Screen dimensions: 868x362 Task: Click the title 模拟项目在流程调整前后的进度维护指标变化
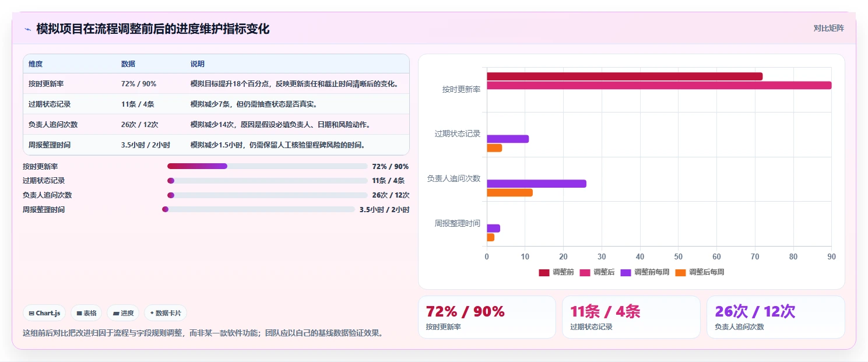(x=153, y=29)
